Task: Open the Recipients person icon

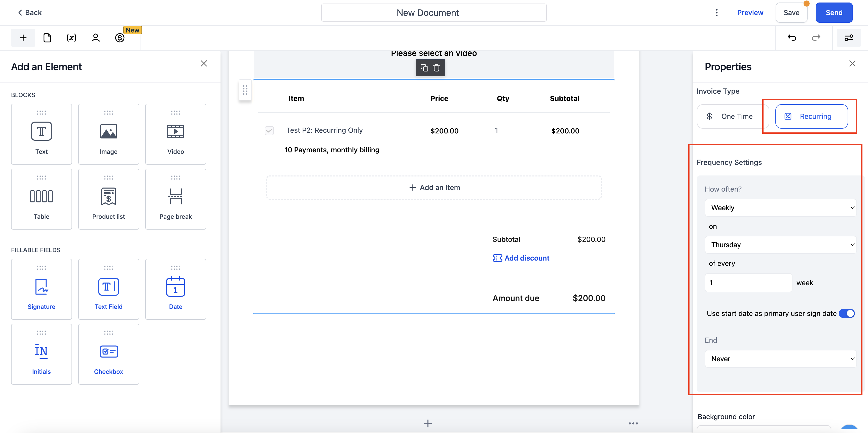Action: (x=95, y=38)
